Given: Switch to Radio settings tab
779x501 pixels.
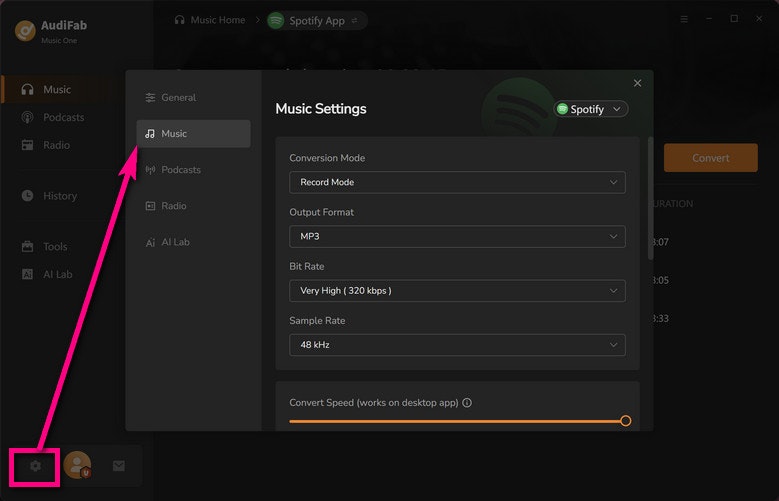Looking at the screenshot, I should [193, 206].
